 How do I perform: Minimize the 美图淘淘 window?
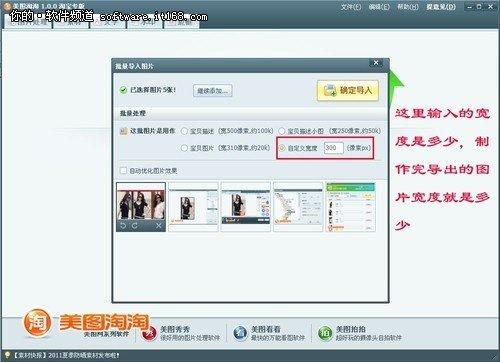[470, 7]
